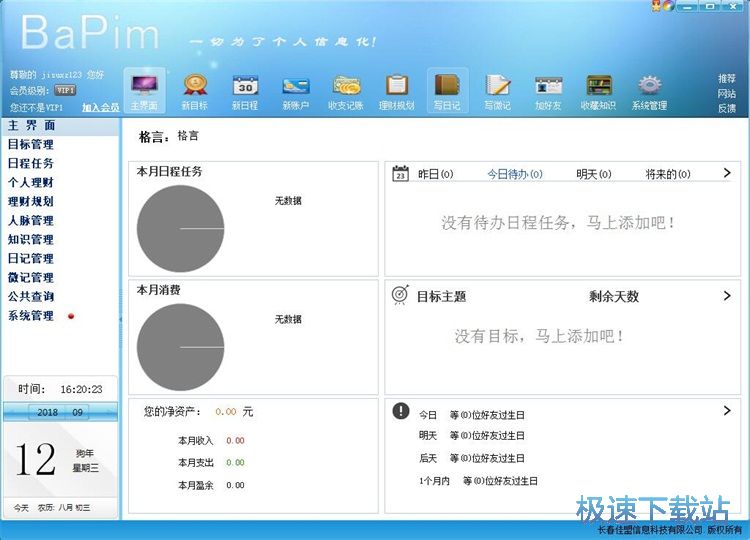Open 个人理财 in the sidebar

31,183
